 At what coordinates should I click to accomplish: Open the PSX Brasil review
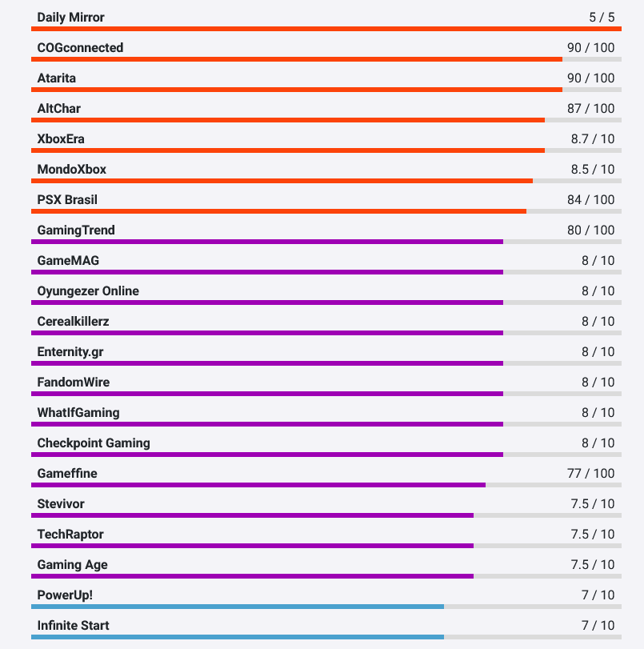tap(67, 199)
